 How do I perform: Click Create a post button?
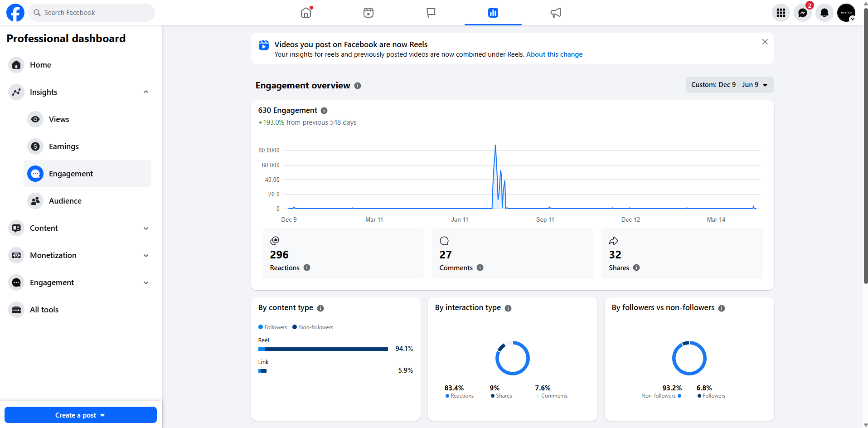tap(81, 415)
